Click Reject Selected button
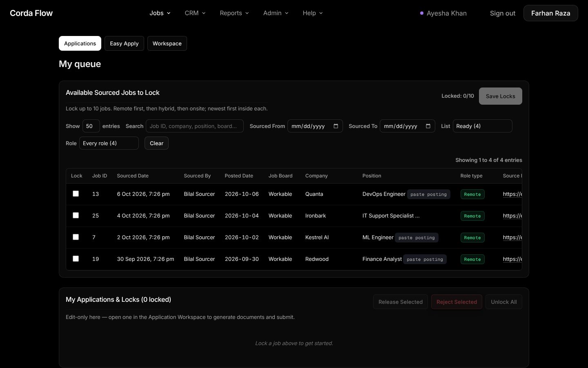 [x=457, y=302]
